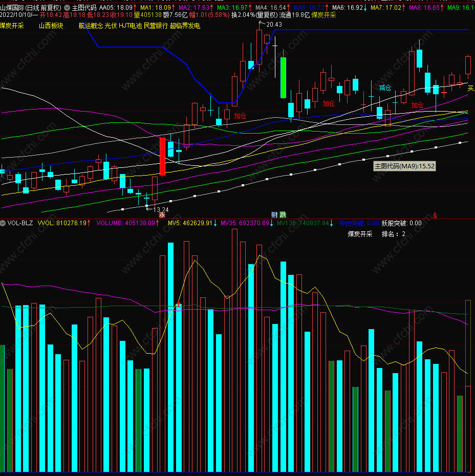Open the indicator dropdown beside 山煤国际(日线.前复权)
The height and width of the screenshot is (476, 475).
point(67,8)
